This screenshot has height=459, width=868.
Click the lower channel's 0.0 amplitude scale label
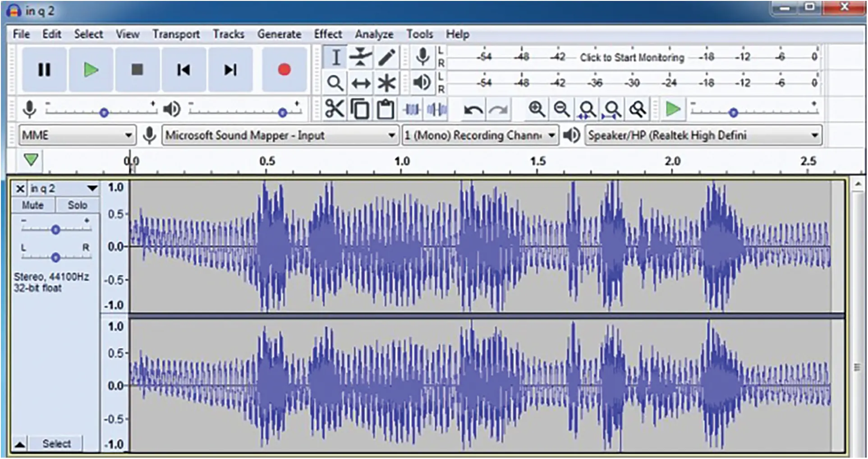tap(115, 386)
